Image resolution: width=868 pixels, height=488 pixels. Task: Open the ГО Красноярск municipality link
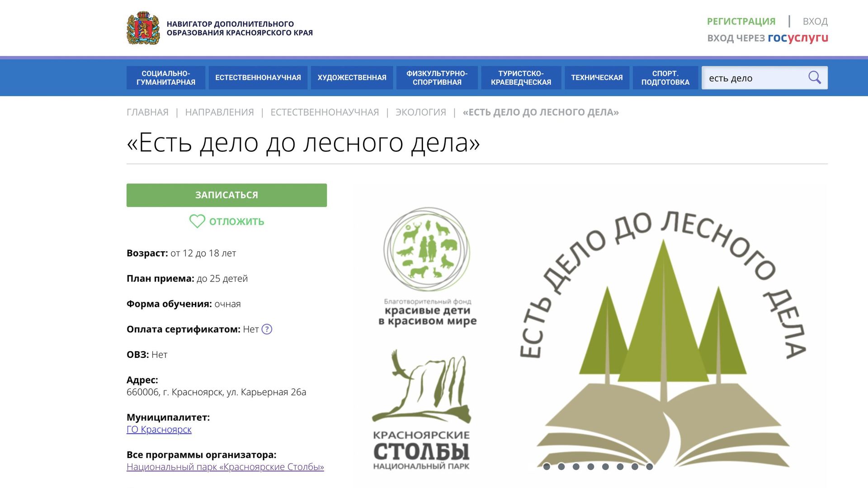159,429
